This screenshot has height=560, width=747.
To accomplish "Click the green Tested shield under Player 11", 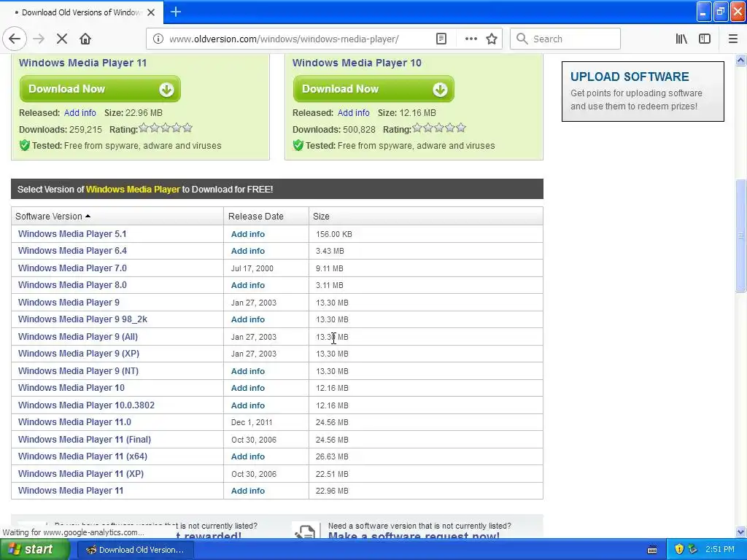I will point(24,146).
